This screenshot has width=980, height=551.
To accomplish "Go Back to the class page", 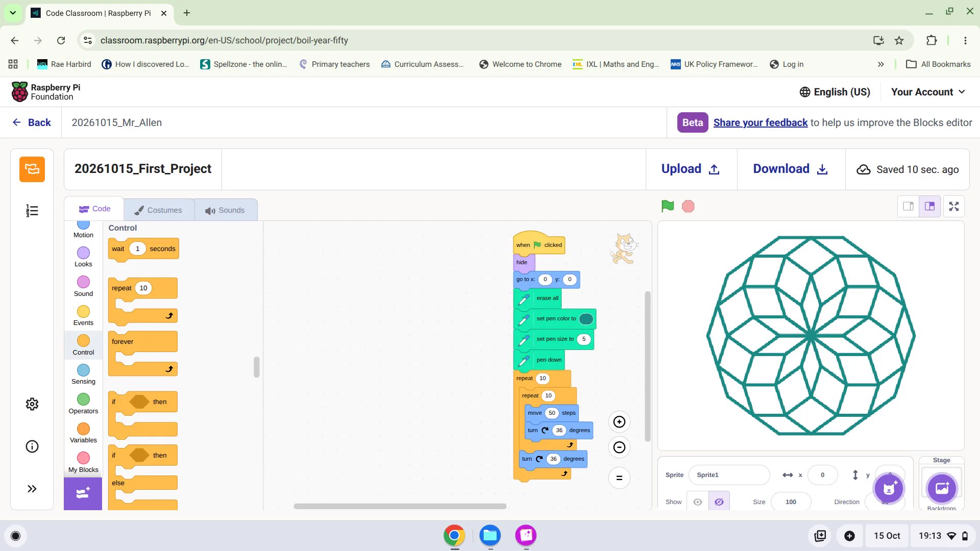I will [32, 122].
